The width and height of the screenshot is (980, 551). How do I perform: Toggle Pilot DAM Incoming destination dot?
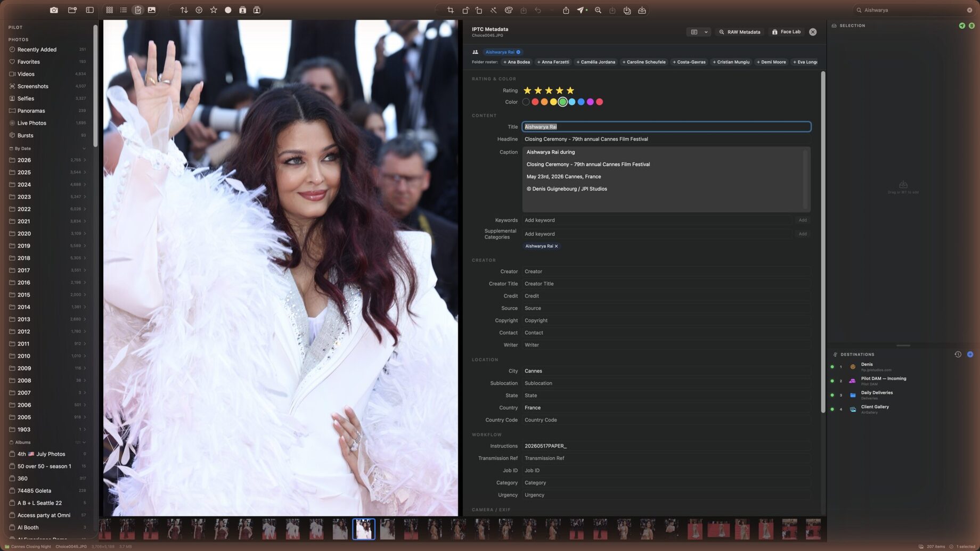click(832, 381)
